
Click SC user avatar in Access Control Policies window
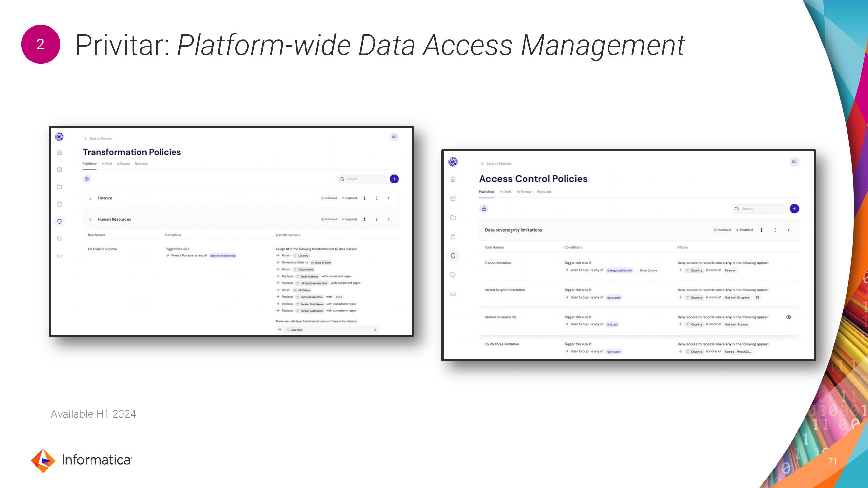(x=794, y=162)
